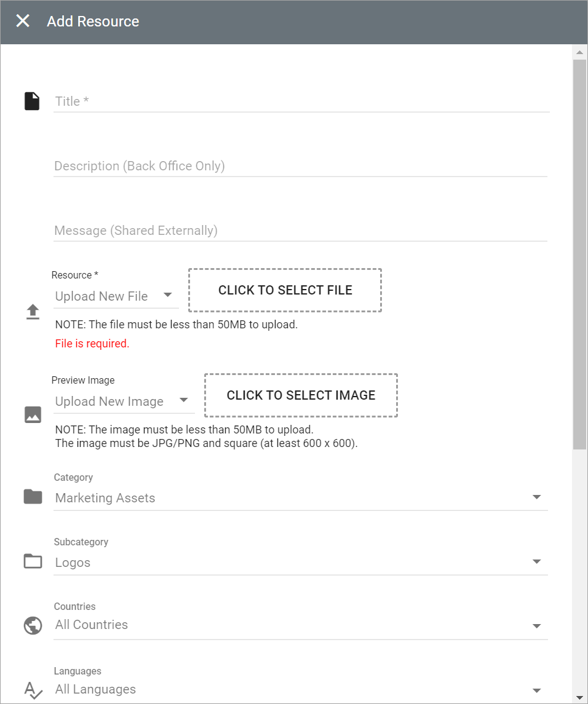The height and width of the screenshot is (704, 588).
Task: Click the filled folder icon beside Category
Action: 33,497
